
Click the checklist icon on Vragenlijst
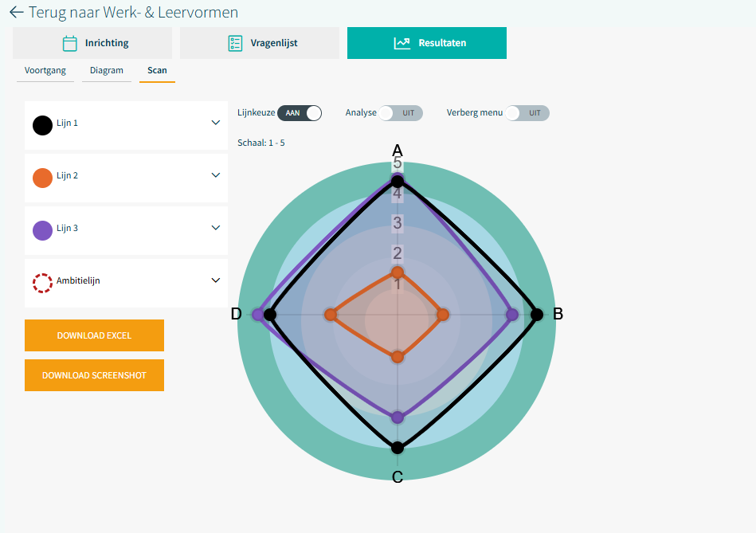[235, 43]
